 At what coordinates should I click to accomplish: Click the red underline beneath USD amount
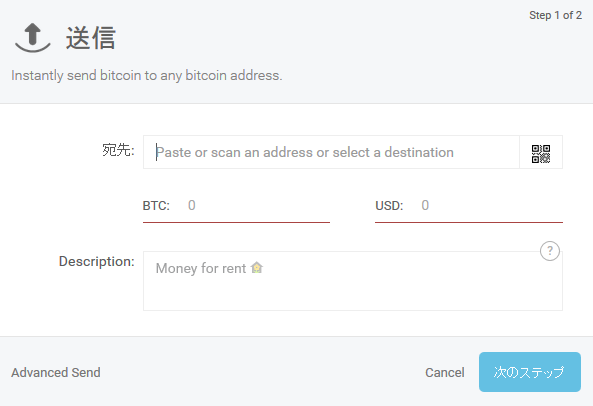pyautogui.click(x=469, y=222)
